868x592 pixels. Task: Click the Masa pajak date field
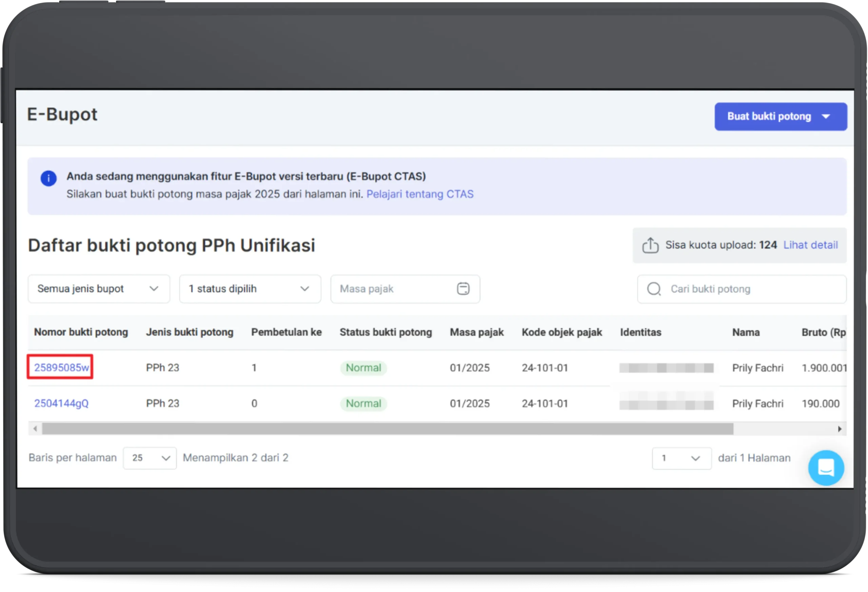[x=392, y=289]
